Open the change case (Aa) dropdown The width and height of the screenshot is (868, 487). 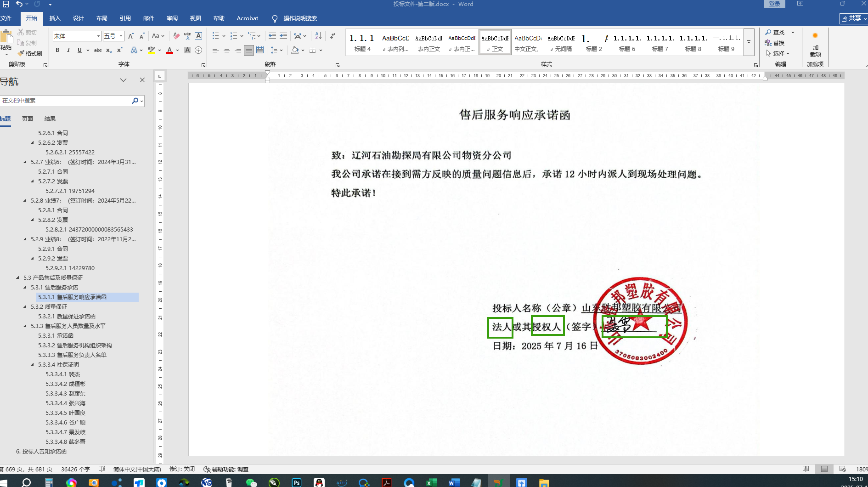click(158, 36)
